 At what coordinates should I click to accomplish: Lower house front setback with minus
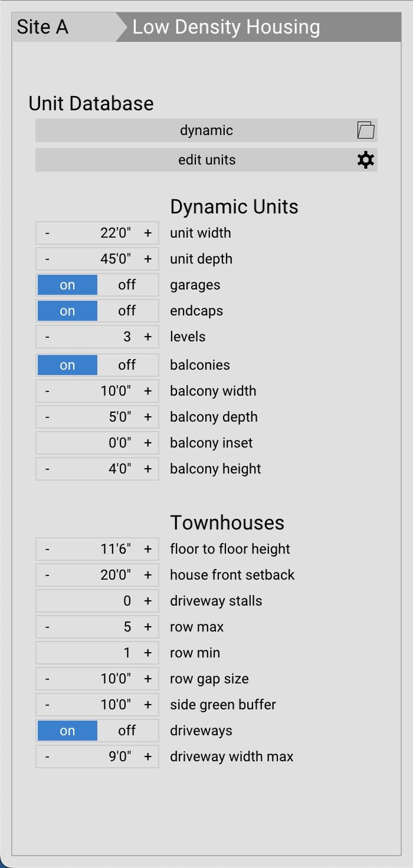click(x=47, y=574)
